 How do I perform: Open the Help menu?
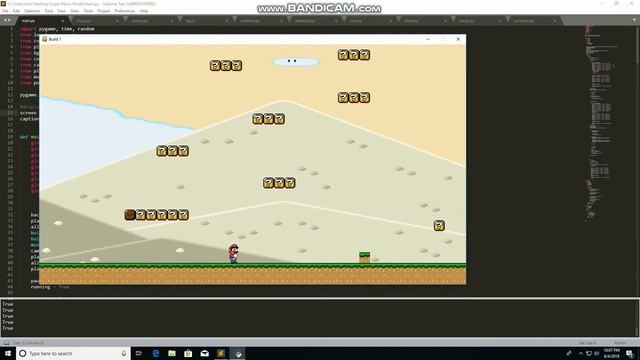(144, 11)
